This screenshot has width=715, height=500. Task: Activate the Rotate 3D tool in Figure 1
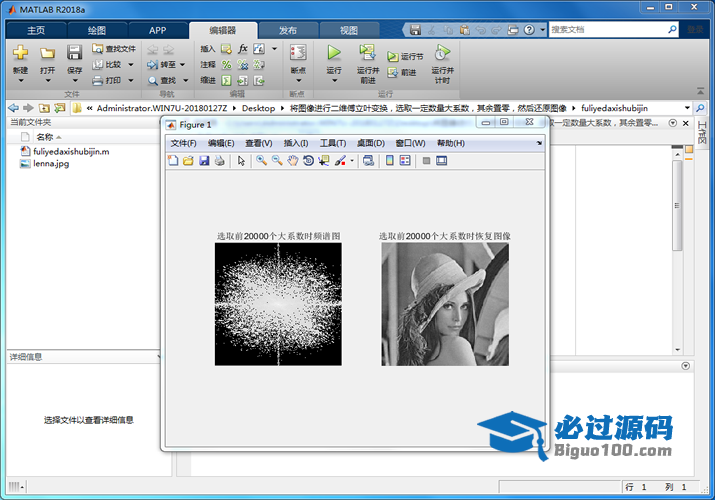tap(309, 160)
